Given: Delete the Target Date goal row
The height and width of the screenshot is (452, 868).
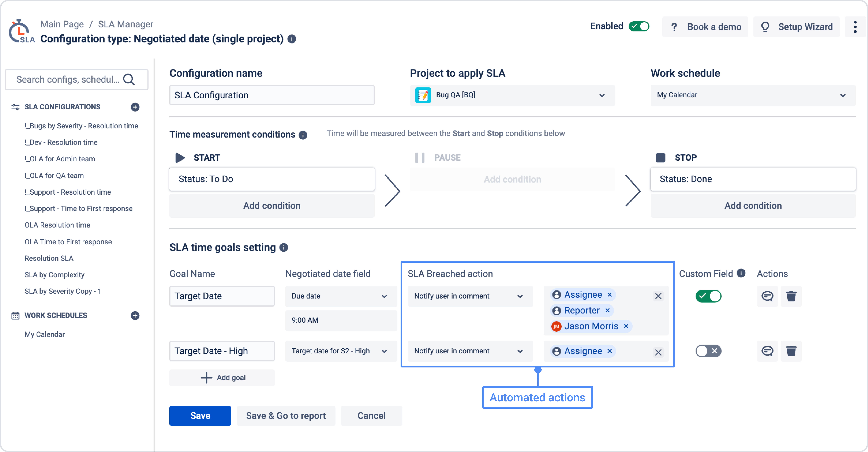Looking at the screenshot, I should [x=791, y=296].
